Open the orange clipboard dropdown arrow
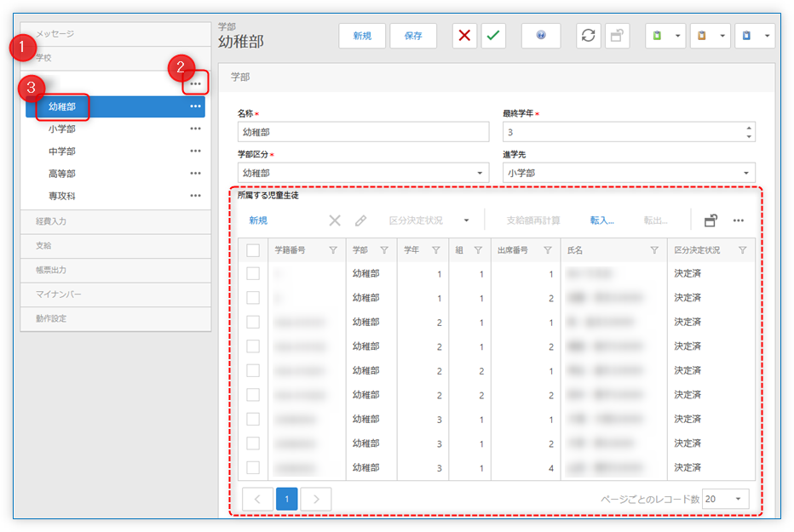Screen dimensions: 794x532 pyautogui.click(x=722, y=36)
